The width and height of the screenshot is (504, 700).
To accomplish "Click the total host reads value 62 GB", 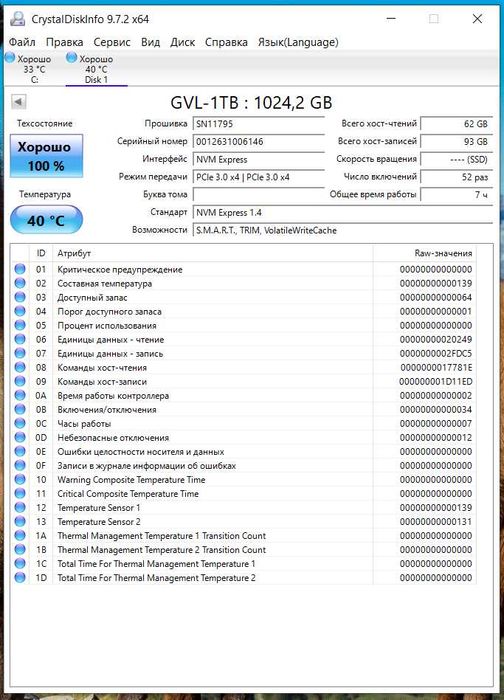I will point(457,124).
